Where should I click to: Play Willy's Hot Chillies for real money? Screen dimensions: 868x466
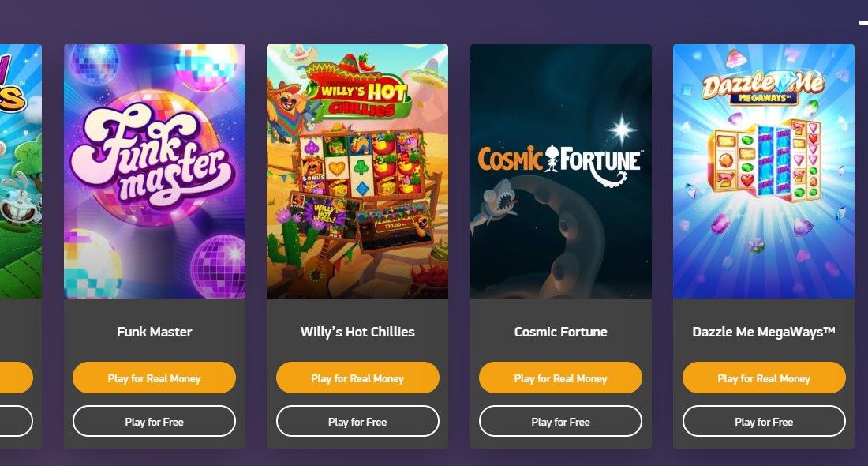(357, 378)
